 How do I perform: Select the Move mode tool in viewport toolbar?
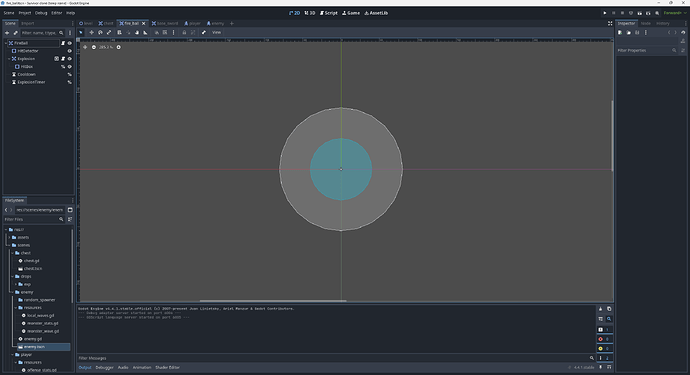tap(92, 33)
